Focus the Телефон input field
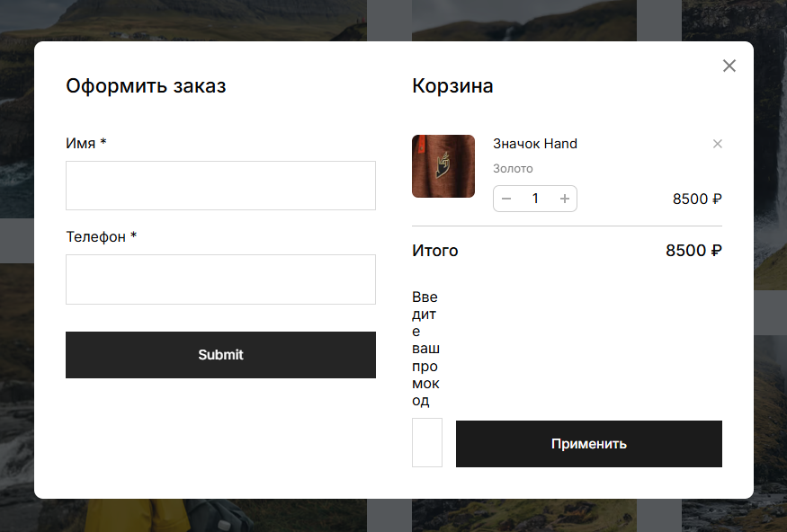This screenshot has width=787, height=532. pos(220,279)
